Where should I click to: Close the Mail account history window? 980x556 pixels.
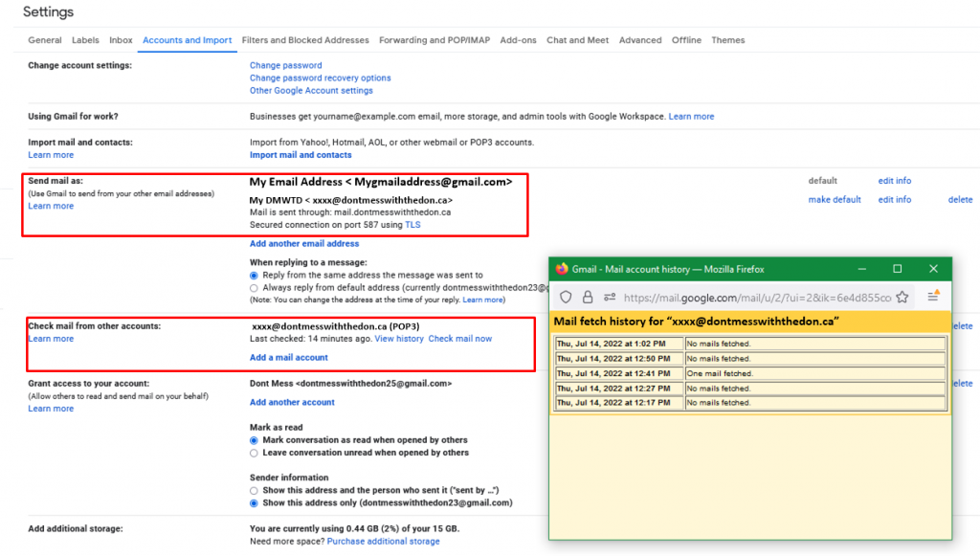click(934, 269)
